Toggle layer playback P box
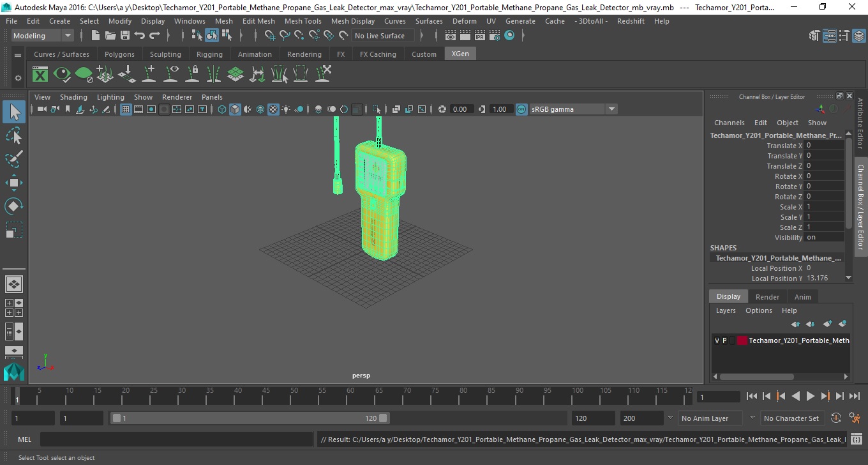 coord(724,340)
